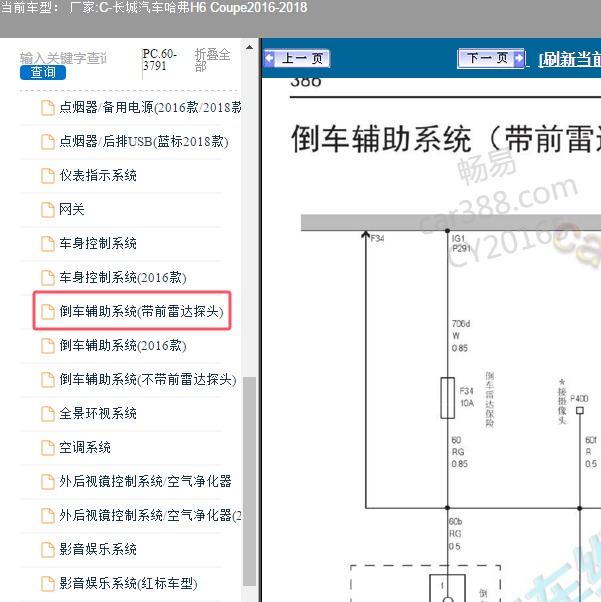Focus the 输入关键字查询 keyword field

[63, 58]
